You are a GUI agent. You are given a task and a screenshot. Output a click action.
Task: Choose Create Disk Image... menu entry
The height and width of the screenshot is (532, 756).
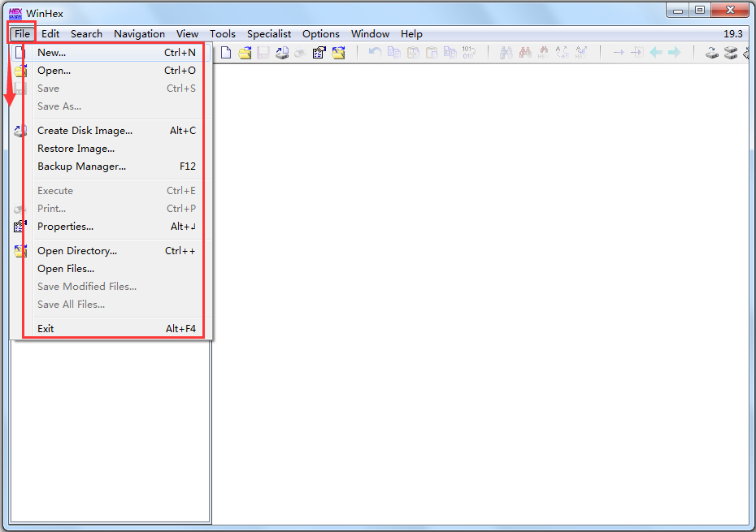(x=111, y=131)
